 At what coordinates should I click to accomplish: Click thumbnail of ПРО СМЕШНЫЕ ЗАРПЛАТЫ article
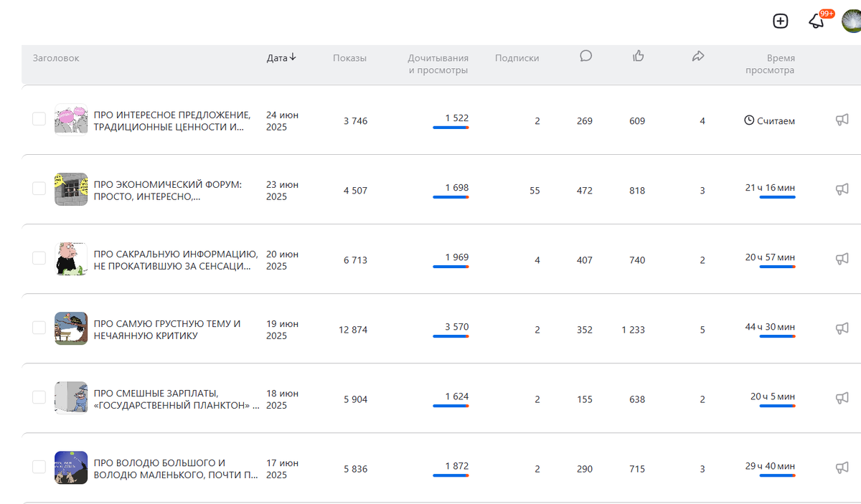tap(71, 397)
